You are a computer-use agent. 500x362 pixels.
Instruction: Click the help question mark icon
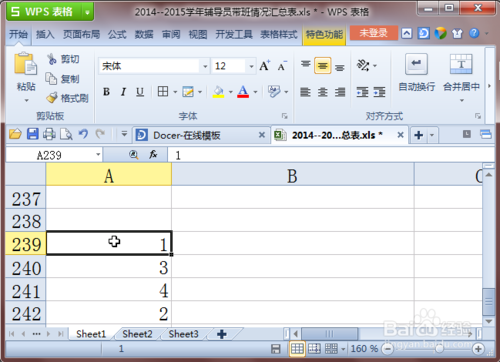pyautogui.click(x=474, y=33)
